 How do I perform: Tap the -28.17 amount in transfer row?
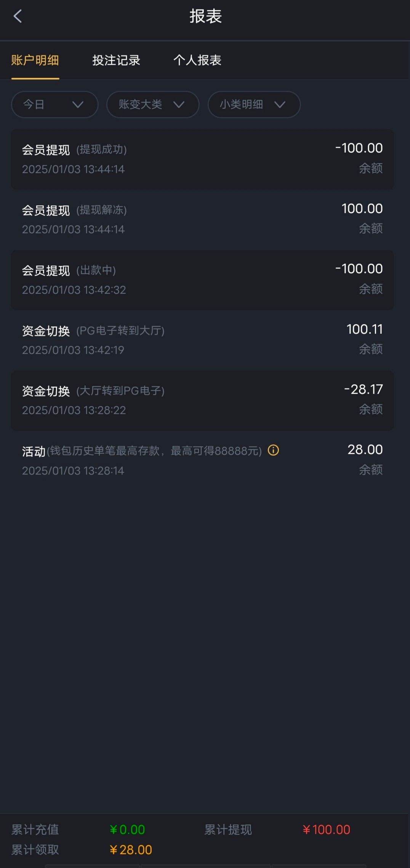[363, 389]
